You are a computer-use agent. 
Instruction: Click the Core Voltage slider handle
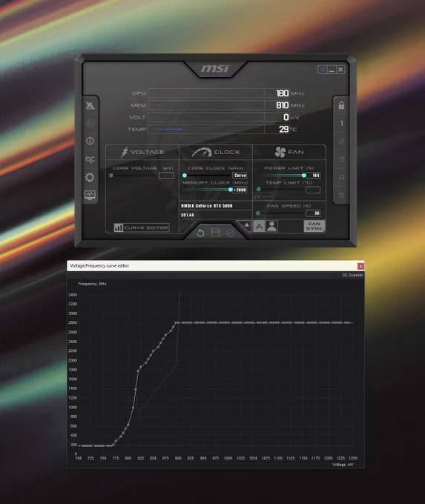[x=111, y=176]
